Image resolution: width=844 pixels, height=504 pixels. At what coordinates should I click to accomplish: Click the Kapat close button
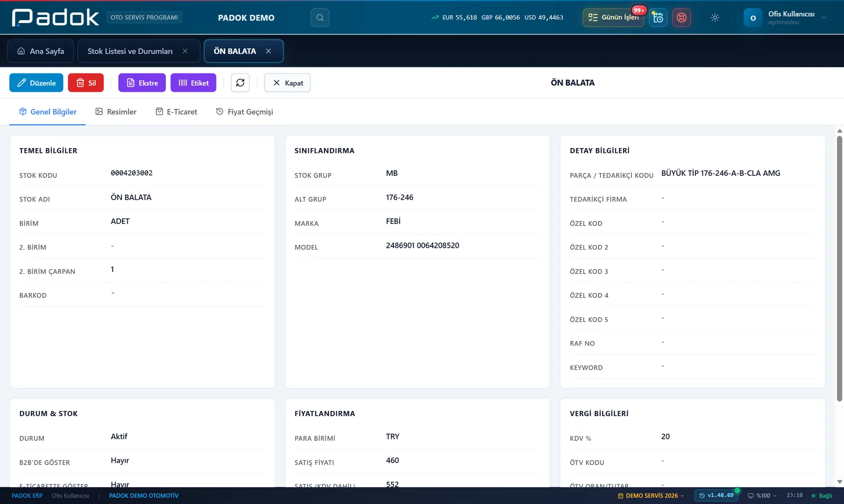click(x=287, y=83)
